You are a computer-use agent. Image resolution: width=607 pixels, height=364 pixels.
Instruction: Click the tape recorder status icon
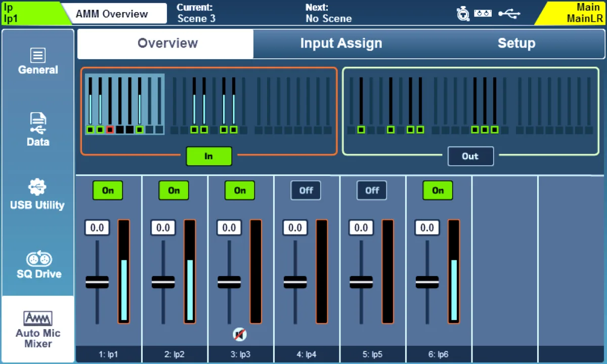coord(483,14)
